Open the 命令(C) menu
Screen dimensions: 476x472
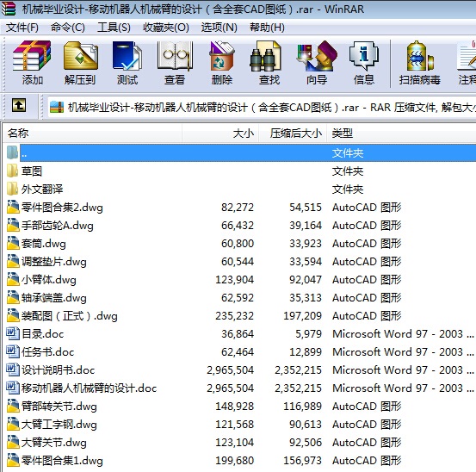point(68,28)
